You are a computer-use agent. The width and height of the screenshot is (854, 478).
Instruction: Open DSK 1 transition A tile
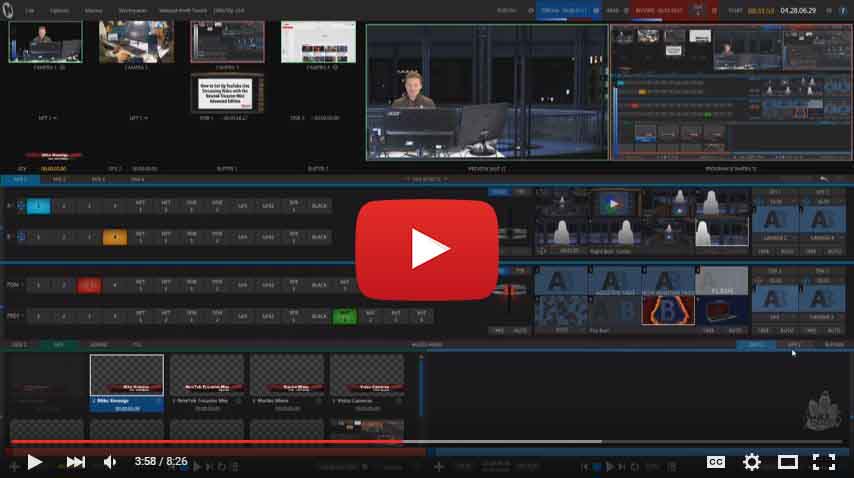(774, 299)
